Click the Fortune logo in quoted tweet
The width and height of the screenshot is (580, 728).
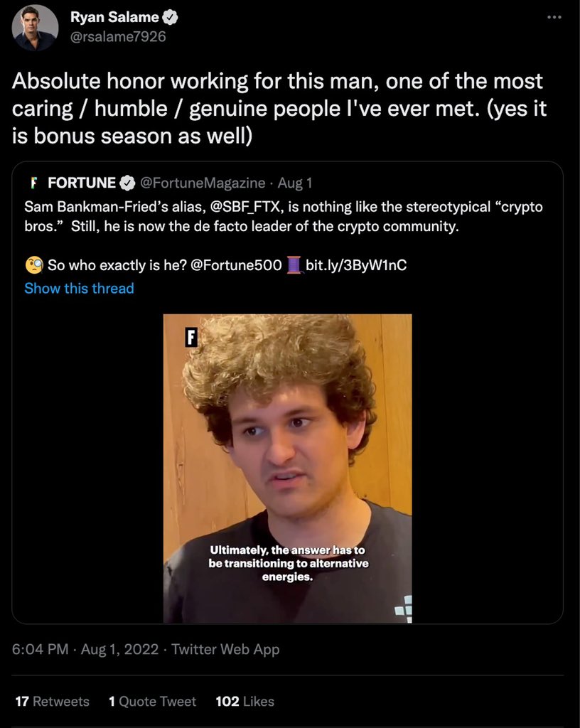[33, 183]
